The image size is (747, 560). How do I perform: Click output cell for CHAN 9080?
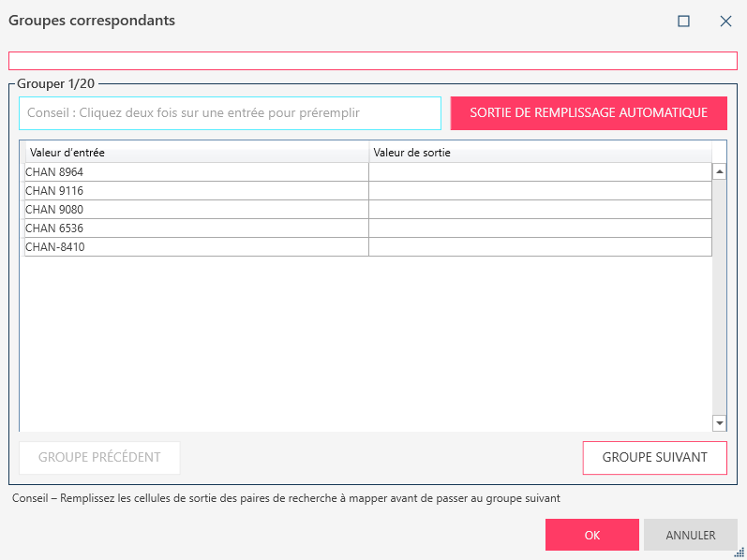540,210
